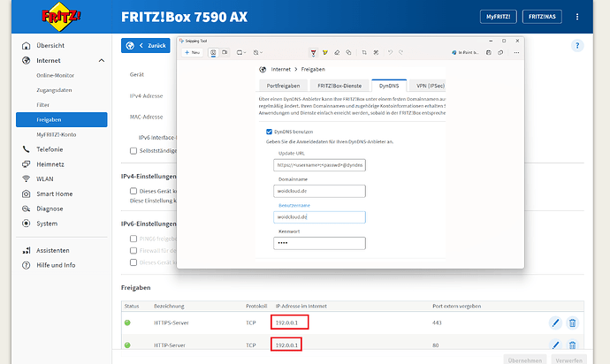Open the help question mark icon
The width and height of the screenshot is (610, 364).
[x=577, y=46]
